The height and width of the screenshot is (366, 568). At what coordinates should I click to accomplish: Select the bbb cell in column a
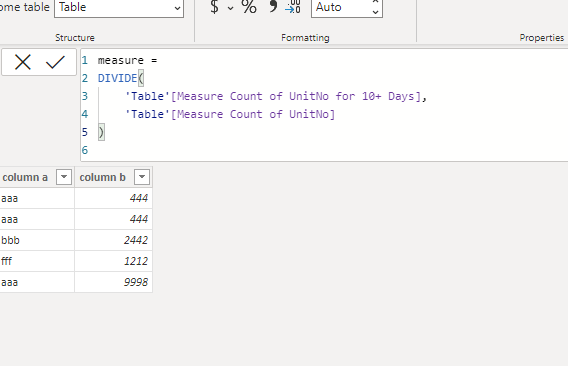37,240
